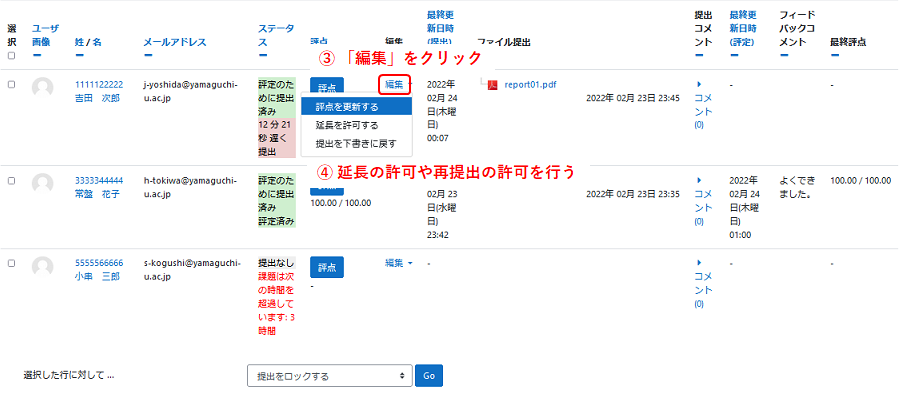This screenshot has height=396, width=903.
Task: Sort by 最終更新日時 (提出) column header
Action: point(440,28)
